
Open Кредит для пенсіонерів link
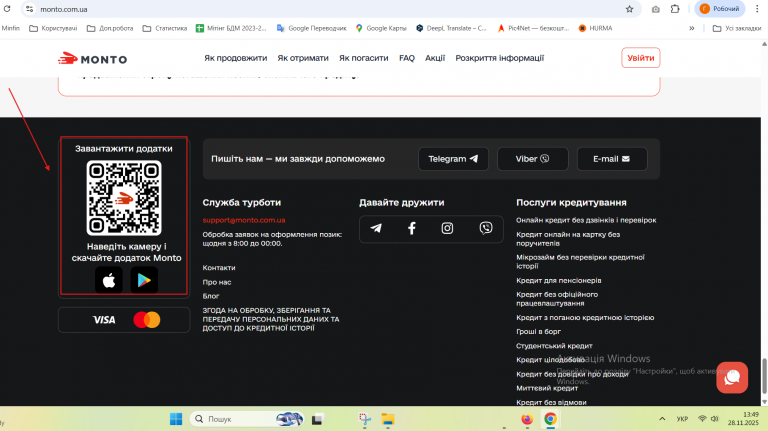559,281
